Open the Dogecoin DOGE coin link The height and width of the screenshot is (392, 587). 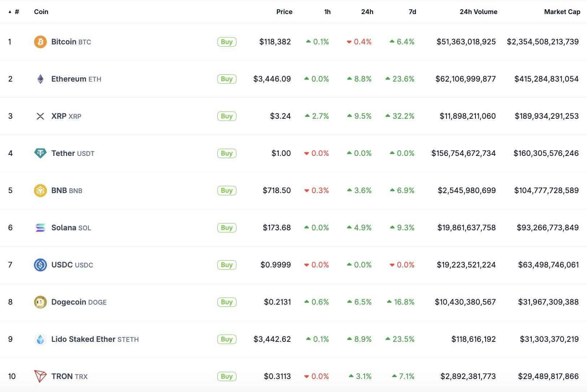79,302
